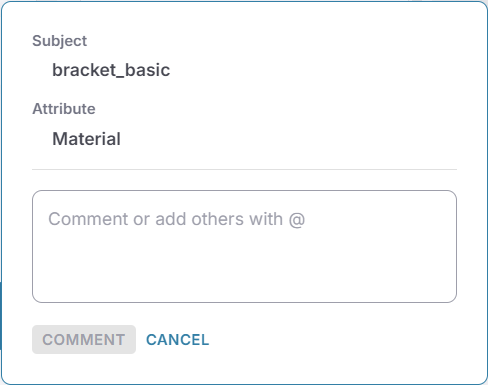Image resolution: width=489 pixels, height=385 pixels.
Task: Click the grayed-out COMMENT button
Action: point(84,340)
